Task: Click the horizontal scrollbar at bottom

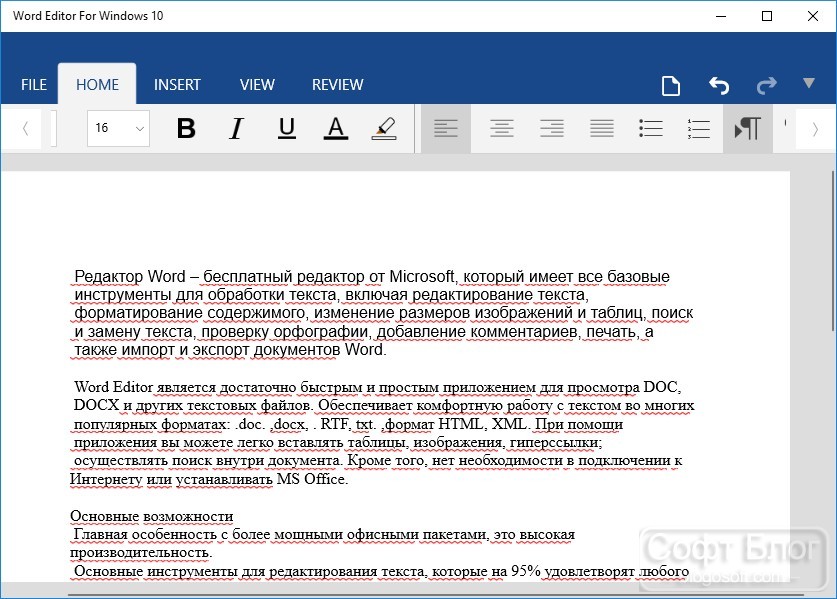Action: pyautogui.click(x=435, y=595)
